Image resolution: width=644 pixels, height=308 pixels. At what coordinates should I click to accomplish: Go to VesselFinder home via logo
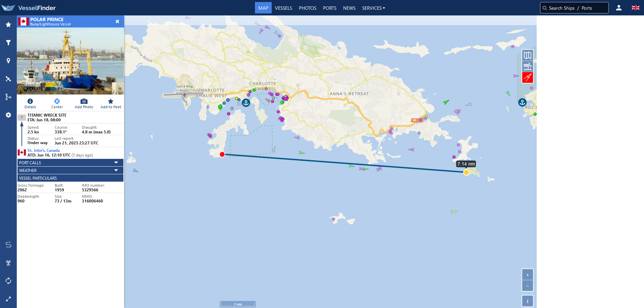pyautogui.click(x=29, y=8)
